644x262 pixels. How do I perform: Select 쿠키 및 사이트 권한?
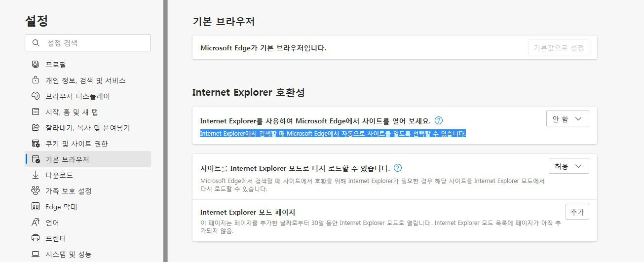tap(88, 143)
